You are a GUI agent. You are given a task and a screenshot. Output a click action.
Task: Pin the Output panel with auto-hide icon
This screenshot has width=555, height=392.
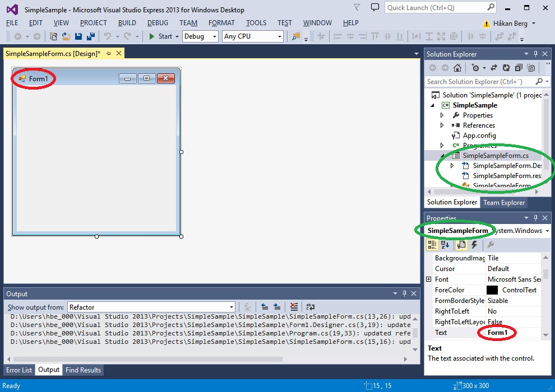405,294
